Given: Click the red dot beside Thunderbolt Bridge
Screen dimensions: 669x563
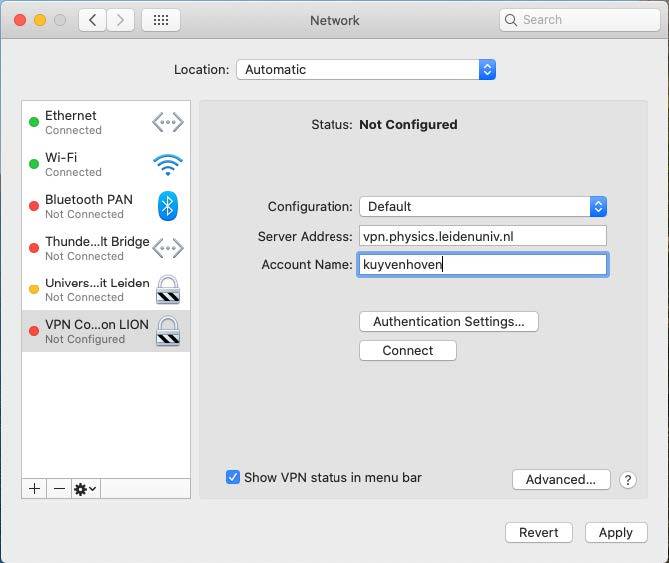Looking at the screenshot, I should pyautogui.click(x=34, y=248).
